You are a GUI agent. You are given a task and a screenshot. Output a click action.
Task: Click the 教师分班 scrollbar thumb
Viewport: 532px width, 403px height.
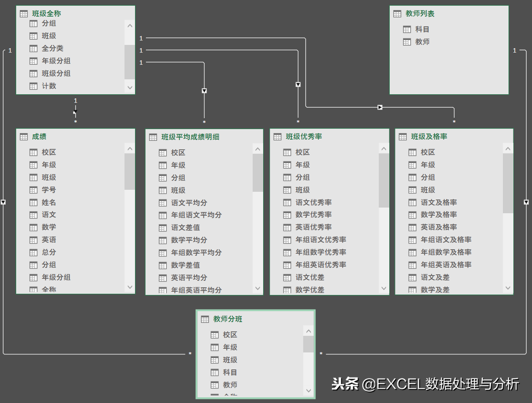tap(308, 344)
